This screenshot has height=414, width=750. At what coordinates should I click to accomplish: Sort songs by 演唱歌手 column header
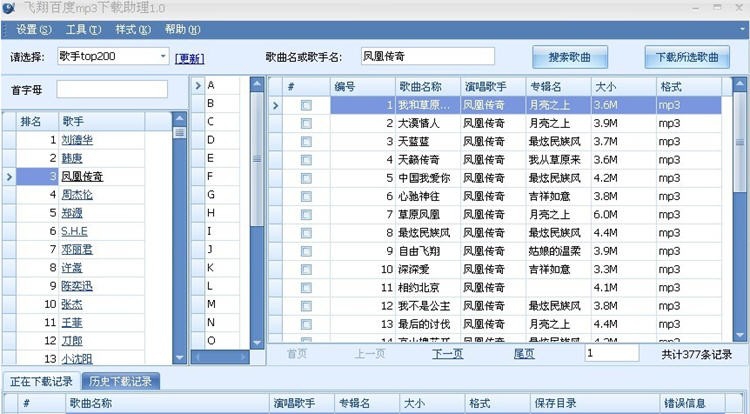pos(493,87)
